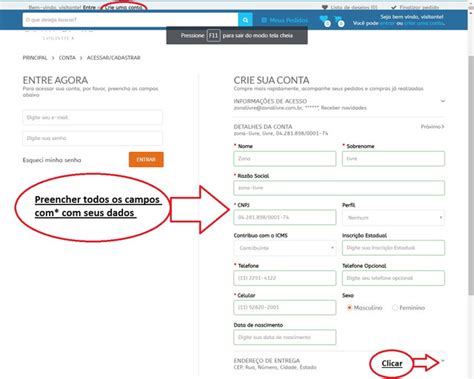Click the Data de nascimento field
474x379 pixels.
[x=285, y=337]
